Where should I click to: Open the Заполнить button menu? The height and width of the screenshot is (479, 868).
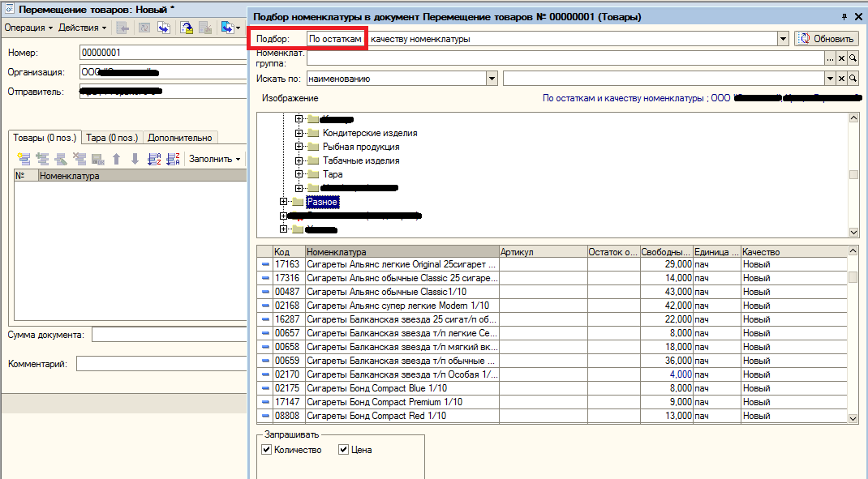pyautogui.click(x=214, y=160)
